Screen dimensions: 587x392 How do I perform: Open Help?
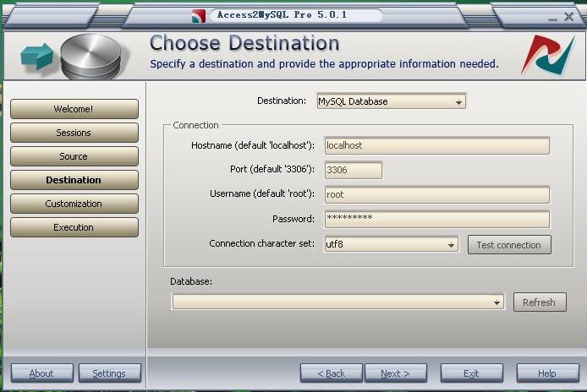(x=548, y=373)
